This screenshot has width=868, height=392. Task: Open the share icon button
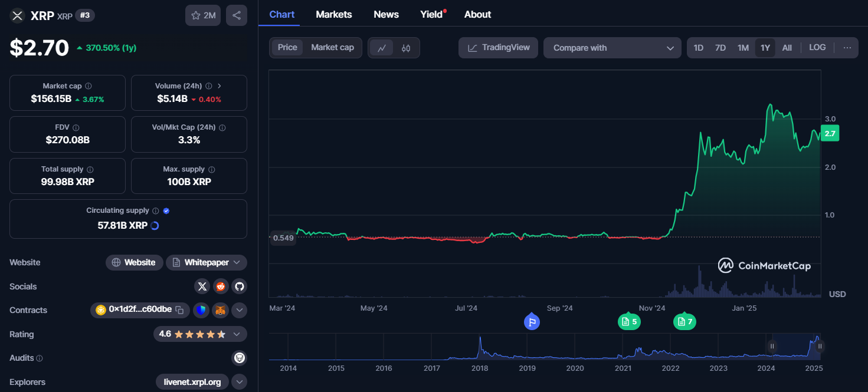coord(237,15)
